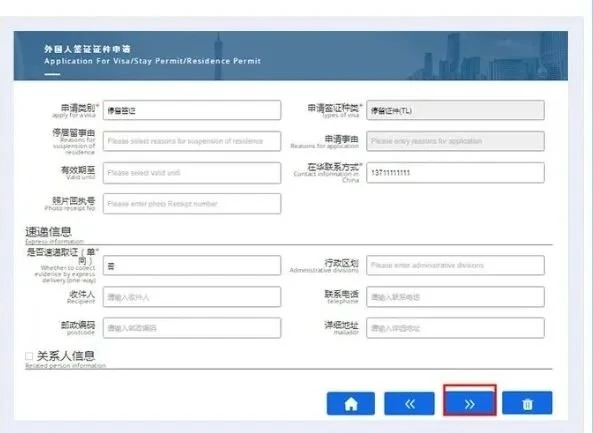593x433 pixels.
Task: Click the home icon button
Action: click(351, 404)
